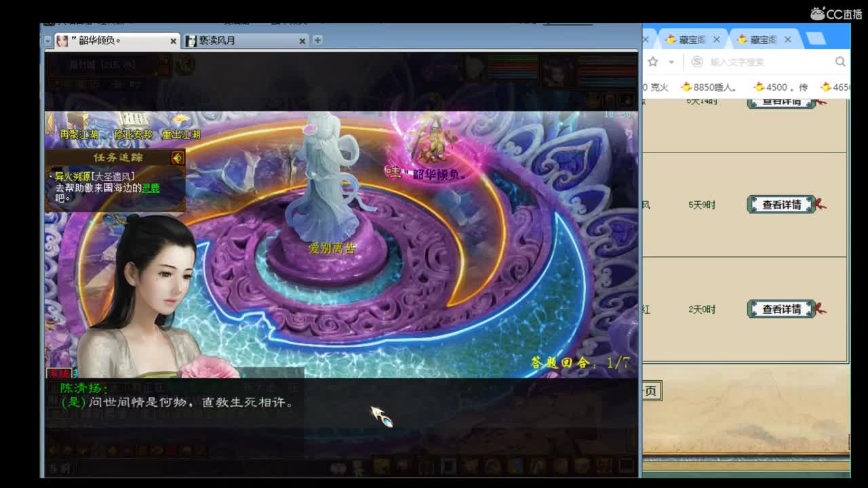Switch to the 亵渎风月 game tab
868x488 pixels.
coord(245,41)
